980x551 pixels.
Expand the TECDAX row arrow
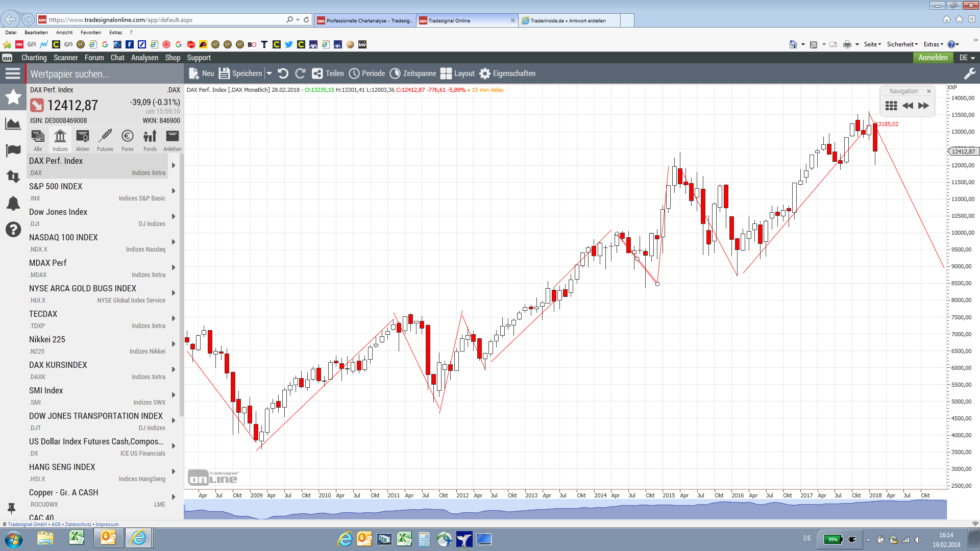174,318
